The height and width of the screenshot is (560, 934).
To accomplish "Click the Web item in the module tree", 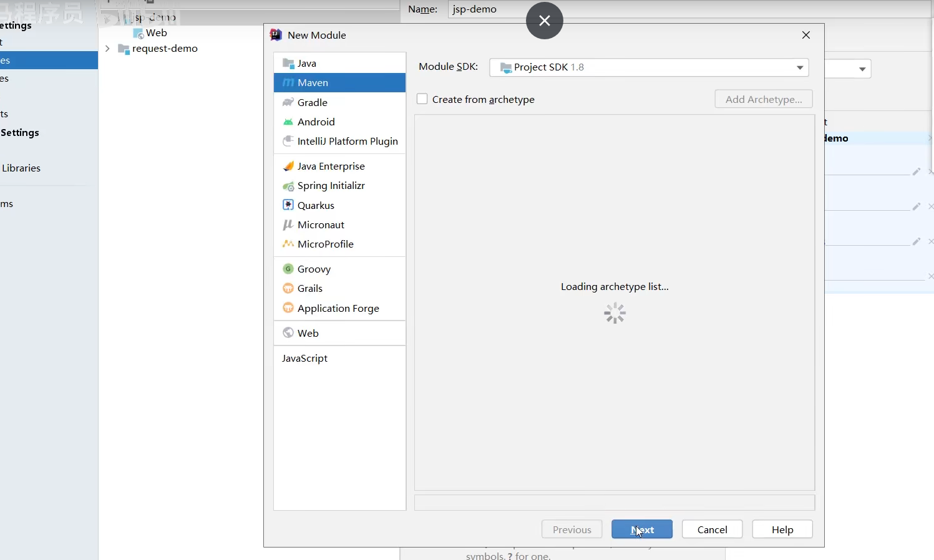I will [157, 33].
